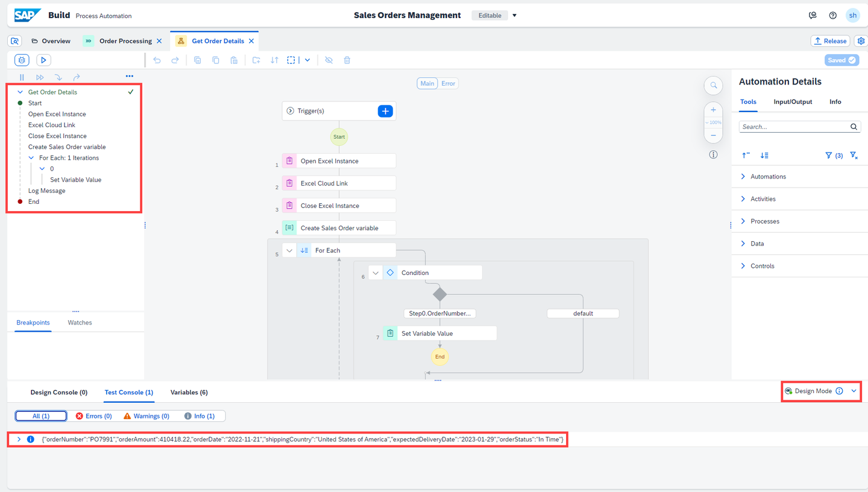Toggle hide/skip step eye icon

pos(329,60)
